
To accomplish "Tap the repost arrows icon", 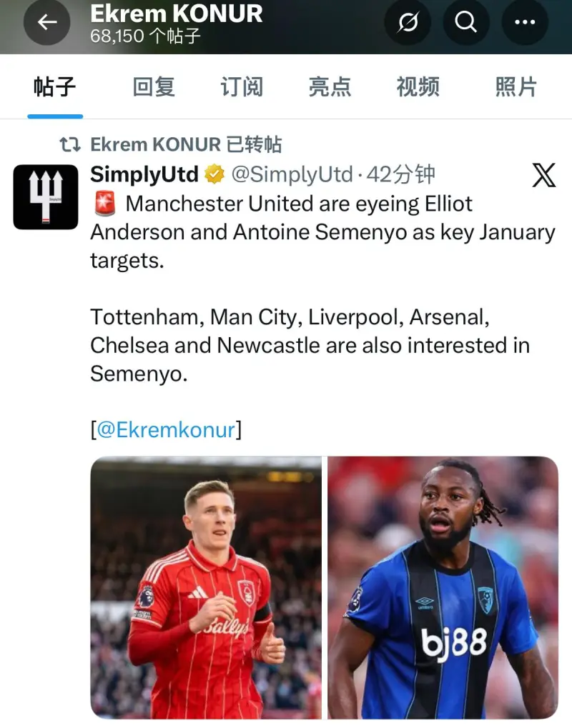I will [x=69, y=145].
